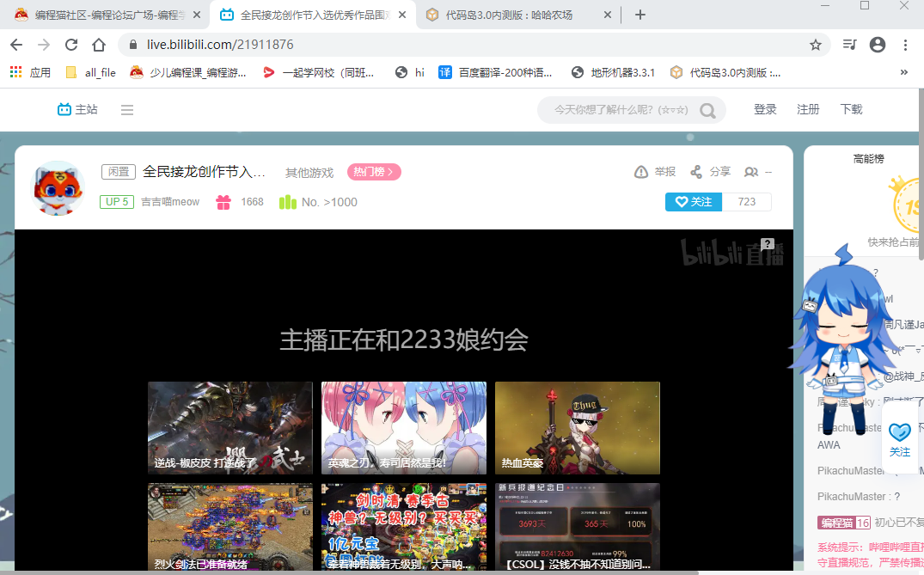Show hidden bookmarks with double chevron
The image size is (924, 575).
(x=904, y=72)
